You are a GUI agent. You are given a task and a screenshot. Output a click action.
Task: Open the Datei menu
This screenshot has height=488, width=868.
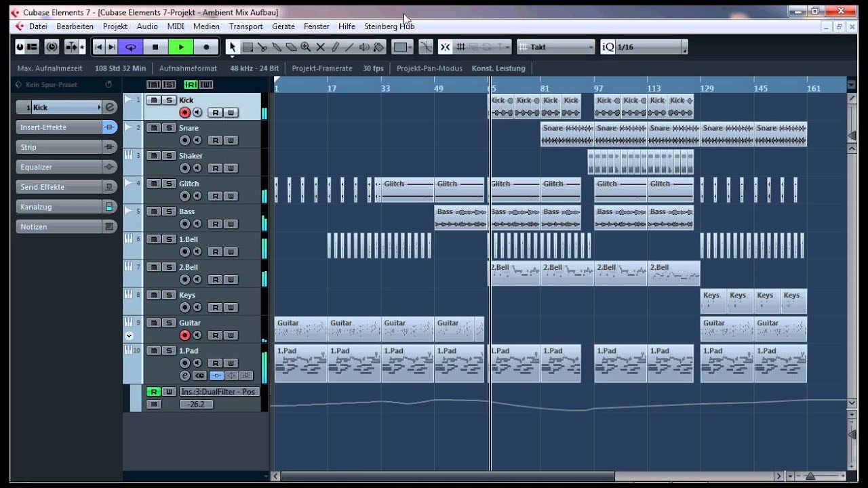coord(38,26)
